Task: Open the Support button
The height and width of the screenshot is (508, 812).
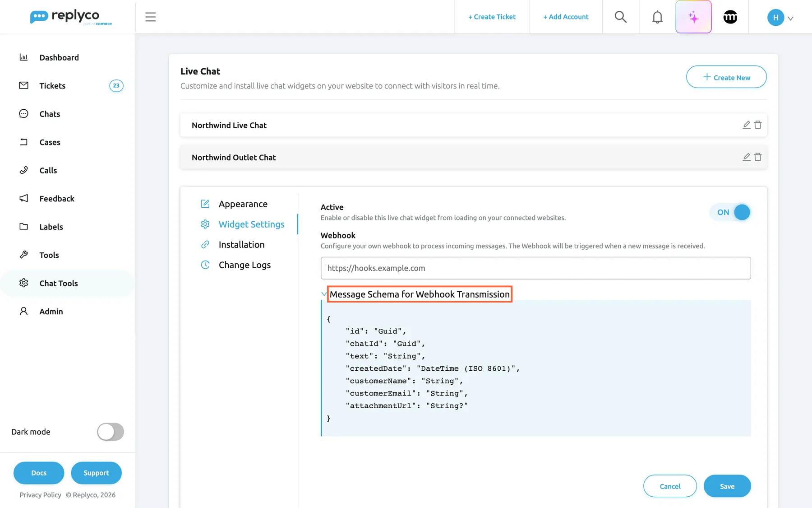Action: (x=96, y=473)
